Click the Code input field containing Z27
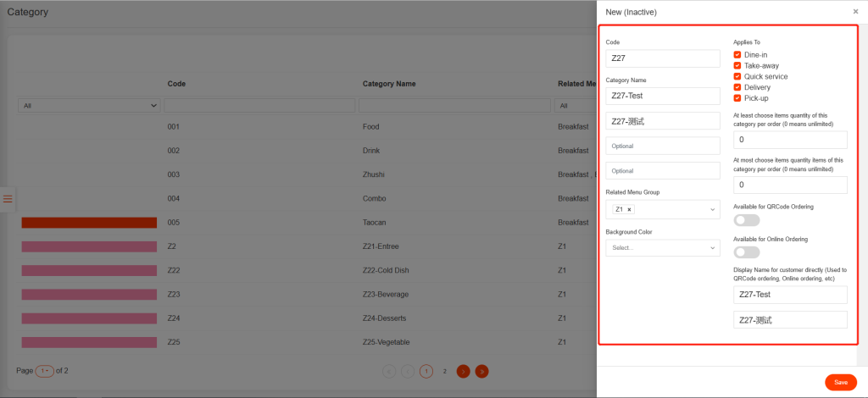The height and width of the screenshot is (398, 868). (x=662, y=58)
